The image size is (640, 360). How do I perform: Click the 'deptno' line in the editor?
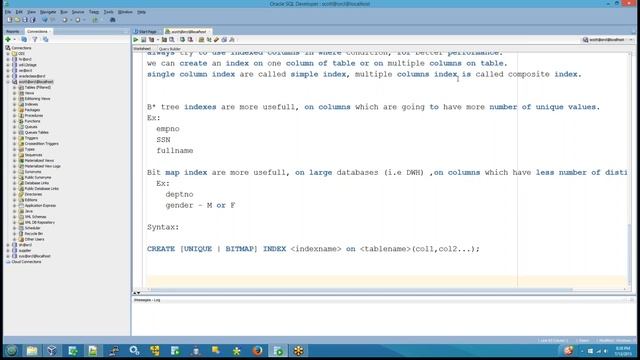tap(179, 194)
